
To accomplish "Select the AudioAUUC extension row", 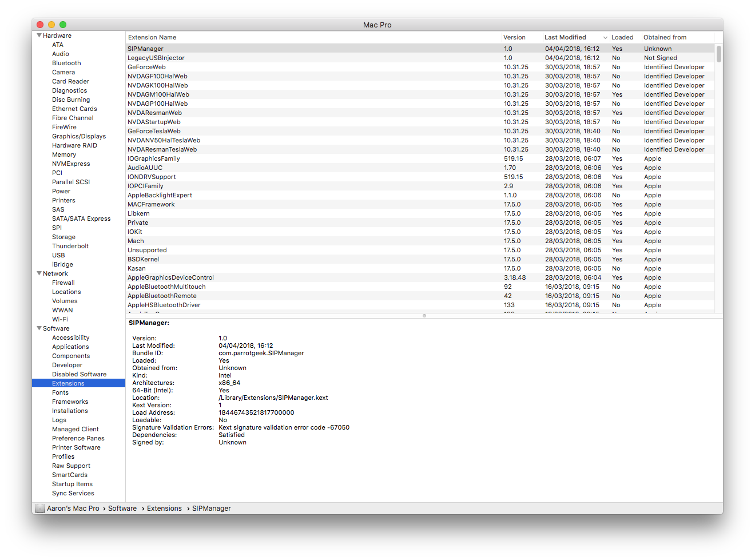I will tap(420, 168).
